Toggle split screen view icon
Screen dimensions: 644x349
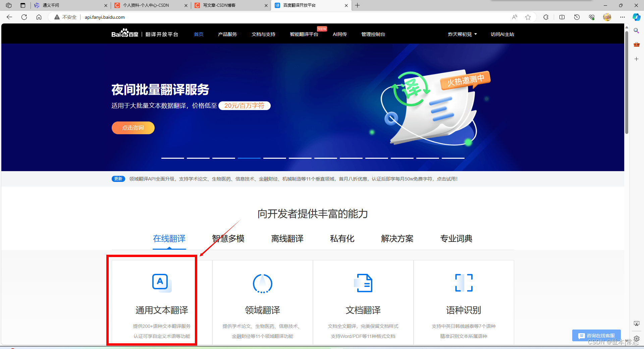point(562,17)
